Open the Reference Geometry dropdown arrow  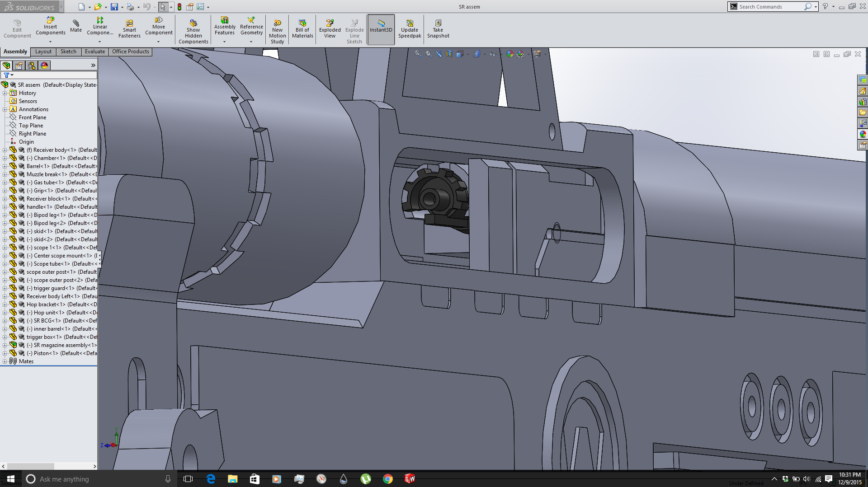[251, 42]
